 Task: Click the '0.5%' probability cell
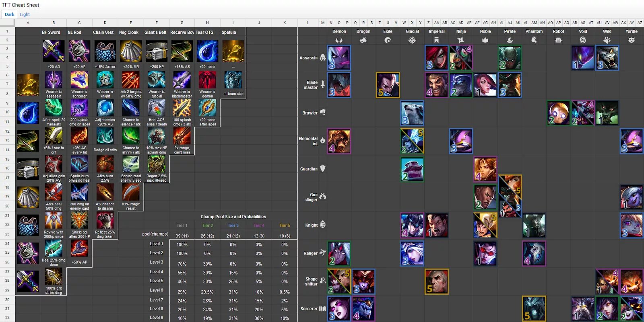[285, 292]
